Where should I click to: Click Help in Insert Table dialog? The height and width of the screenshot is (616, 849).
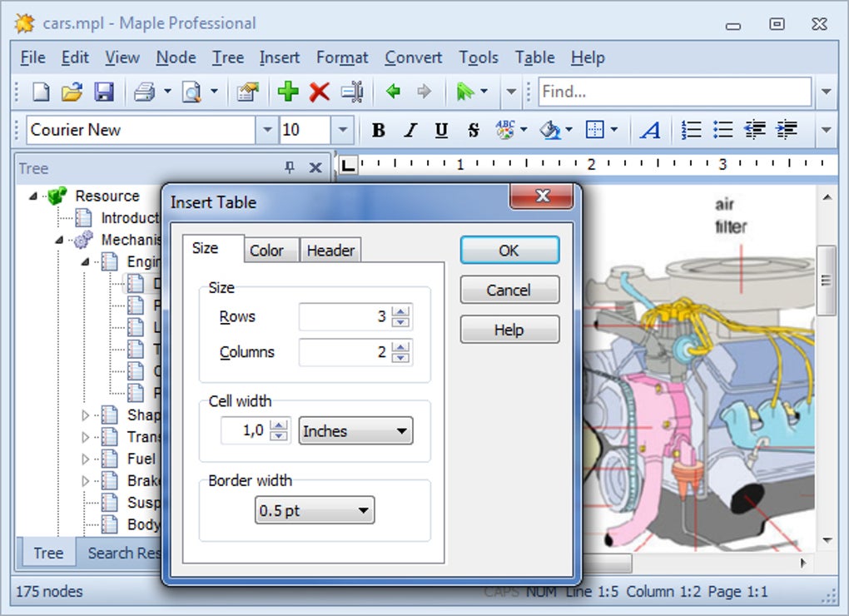[x=509, y=330]
